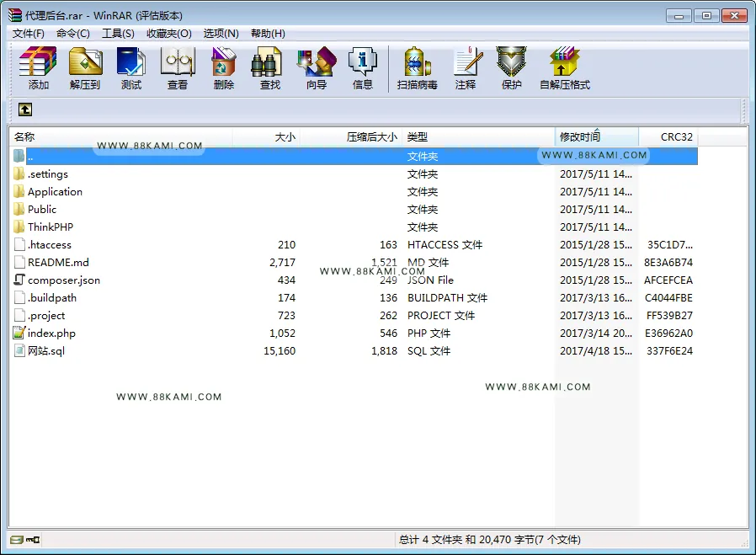Click the drive icon in status bar

(16, 540)
